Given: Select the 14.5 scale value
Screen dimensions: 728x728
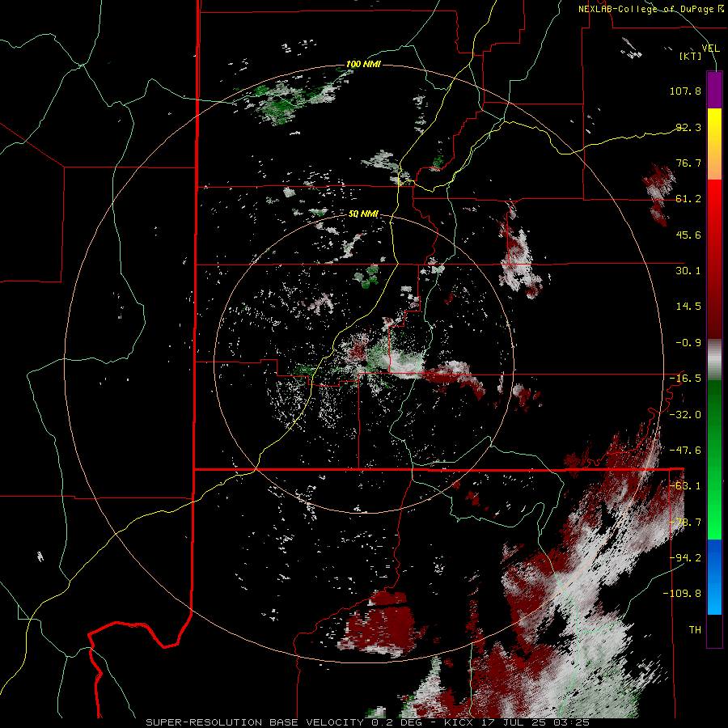Looking at the screenshot, I should pyautogui.click(x=688, y=307).
